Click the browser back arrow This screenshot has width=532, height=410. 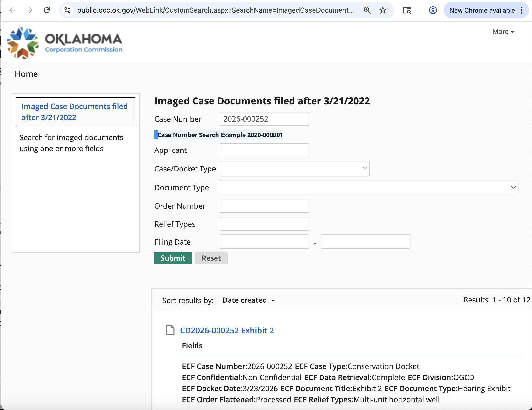(x=12, y=10)
